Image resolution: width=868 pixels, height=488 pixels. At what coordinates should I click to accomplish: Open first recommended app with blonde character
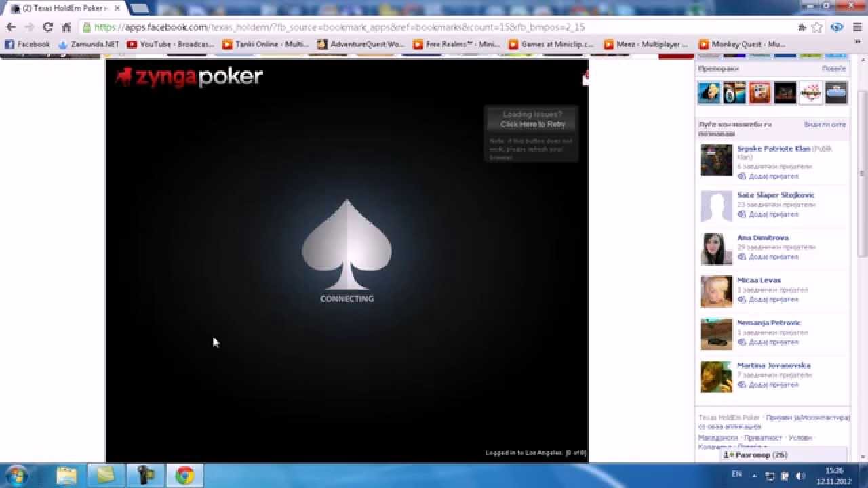(x=709, y=93)
